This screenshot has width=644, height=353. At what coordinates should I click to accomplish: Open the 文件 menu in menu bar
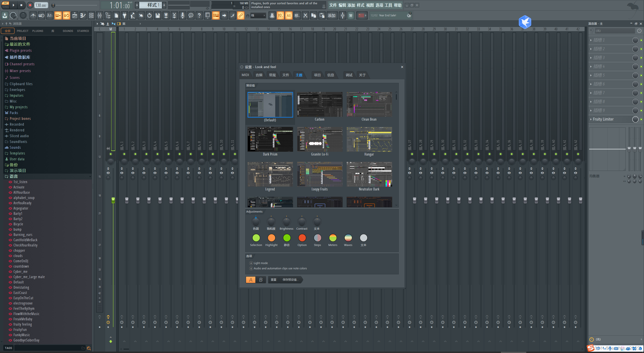pyautogui.click(x=333, y=5)
